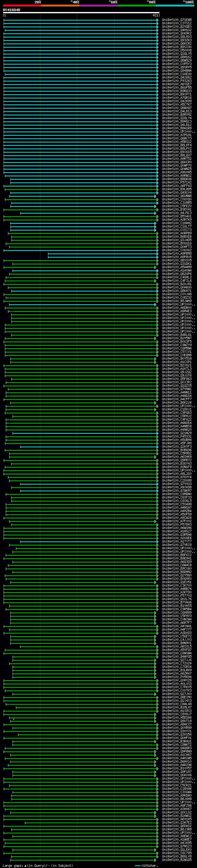Select hit label UniRef100_A7PG91
Screen dimensions: 197x868
pos(177,135)
